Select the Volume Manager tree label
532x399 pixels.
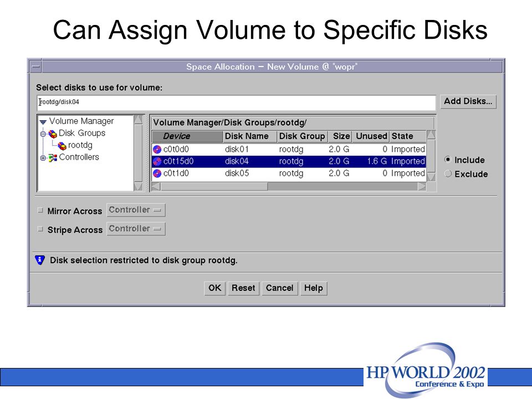(x=81, y=121)
